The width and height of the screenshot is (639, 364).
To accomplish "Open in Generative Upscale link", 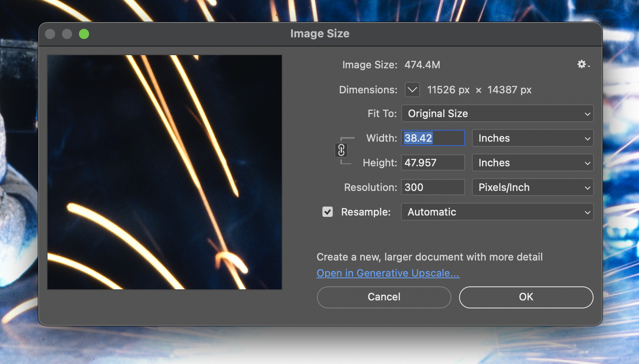I will (x=388, y=273).
